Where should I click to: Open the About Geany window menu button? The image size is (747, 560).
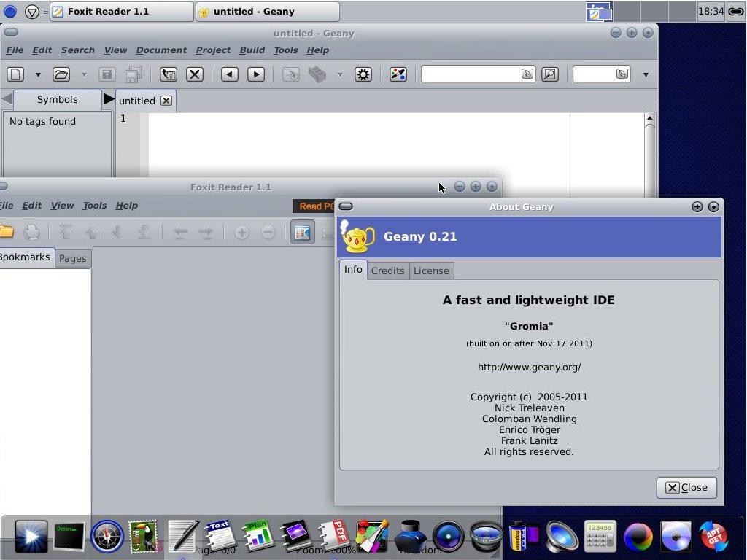pyautogui.click(x=346, y=206)
